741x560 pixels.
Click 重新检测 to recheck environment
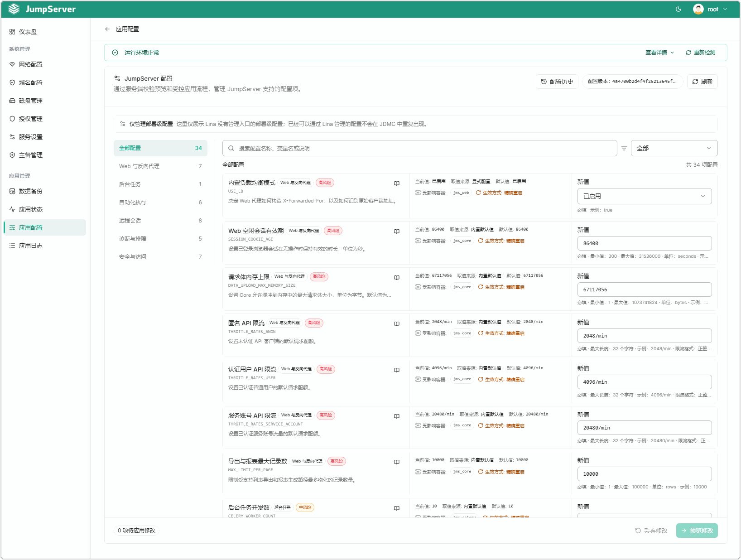(x=700, y=53)
